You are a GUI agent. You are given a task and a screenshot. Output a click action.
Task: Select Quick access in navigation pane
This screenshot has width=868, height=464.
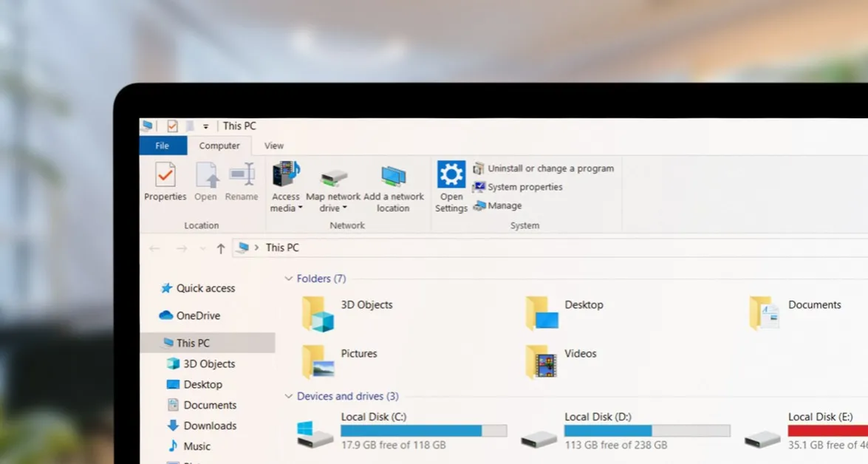198,288
